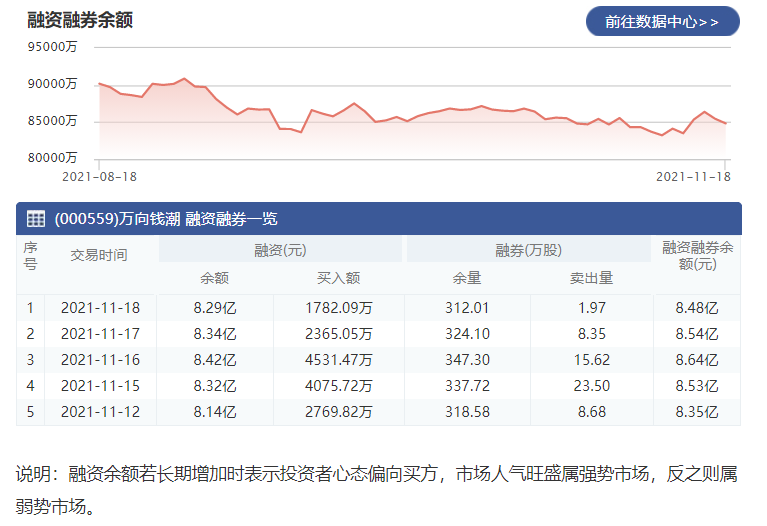Click the 347.30 remaining volume cell
This screenshot has width=767, height=526.
[467, 360]
